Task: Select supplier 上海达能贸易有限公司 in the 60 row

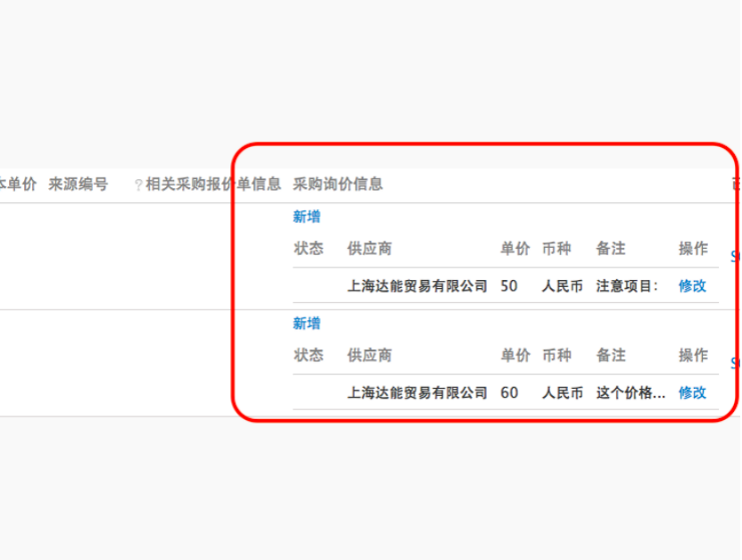Action: [x=417, y=392]
